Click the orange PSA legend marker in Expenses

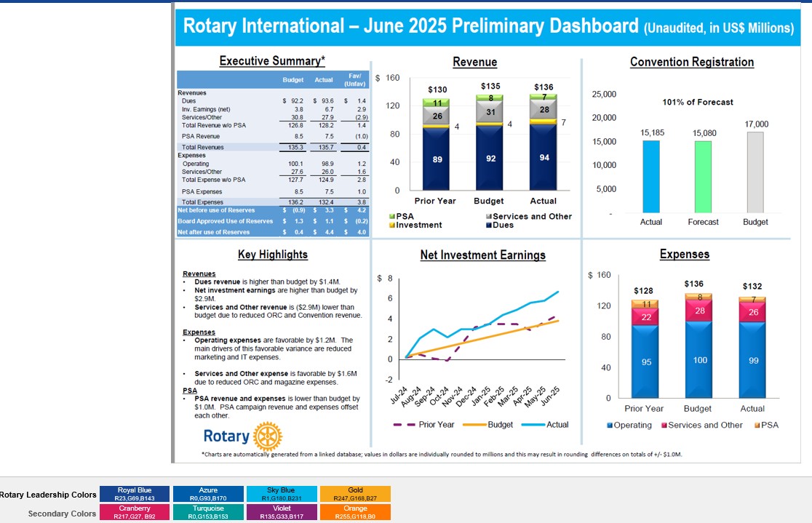(x=757, y=426)
